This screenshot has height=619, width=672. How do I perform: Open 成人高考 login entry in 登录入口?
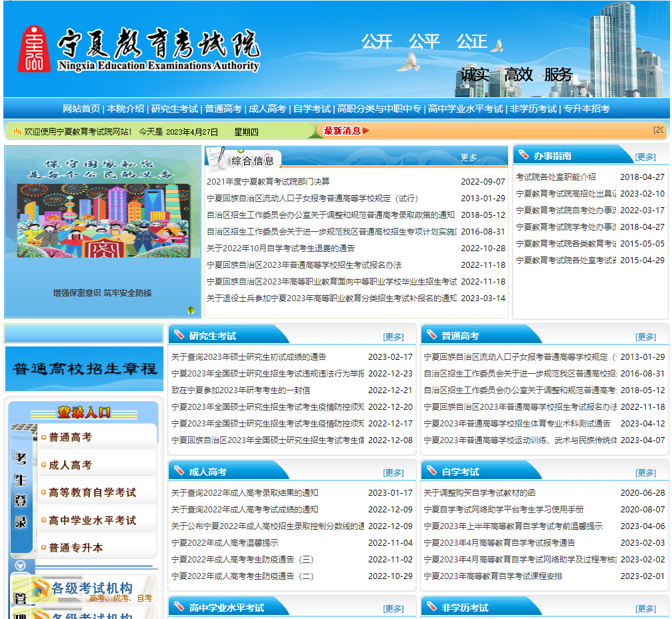(x=71, y=465)
